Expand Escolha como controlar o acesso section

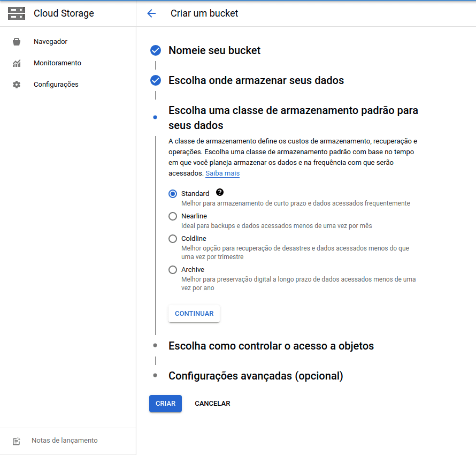pos(271,346)
